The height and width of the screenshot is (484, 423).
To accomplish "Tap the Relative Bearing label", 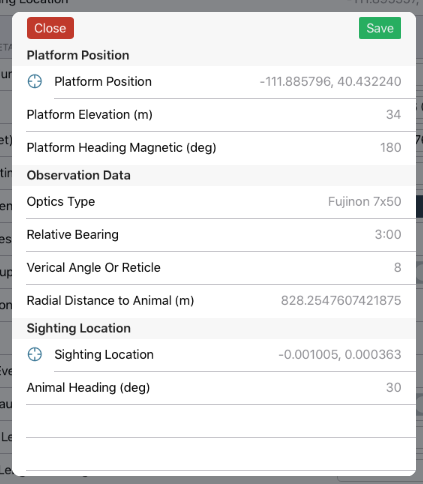I will click(73, 234).
